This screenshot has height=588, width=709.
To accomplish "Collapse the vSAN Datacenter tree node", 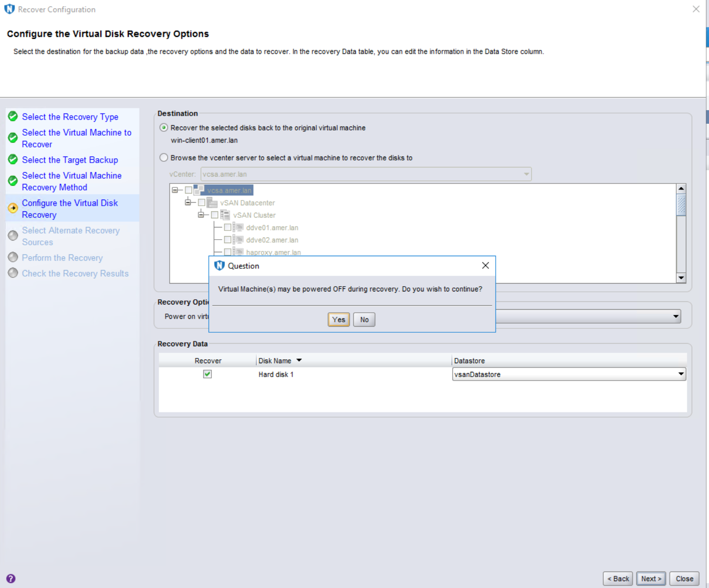I will (188, 202).
